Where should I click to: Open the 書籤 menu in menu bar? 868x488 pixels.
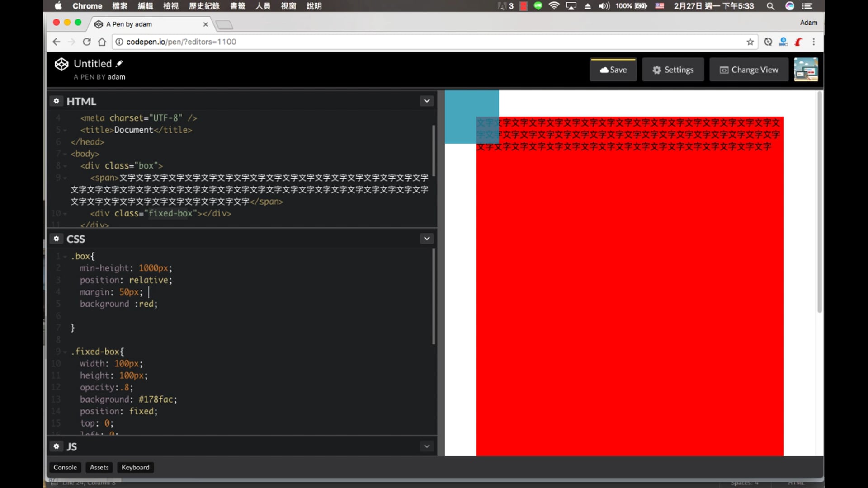click(237, 6)
